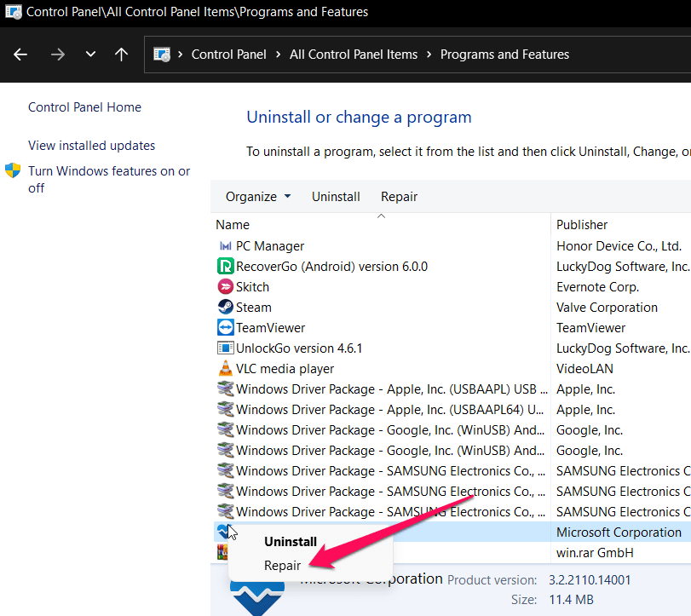Sort by the Publisher column header
Viewport: 691px width, 616px height.
(582, 225)
